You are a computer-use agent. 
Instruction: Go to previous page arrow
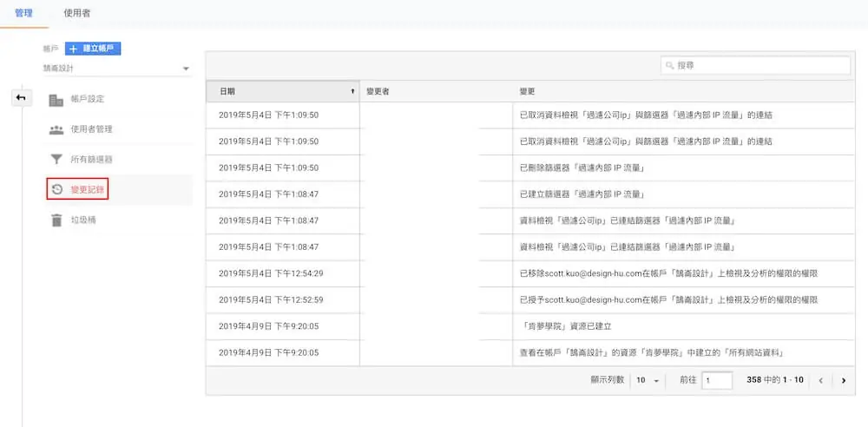(820, 380)
